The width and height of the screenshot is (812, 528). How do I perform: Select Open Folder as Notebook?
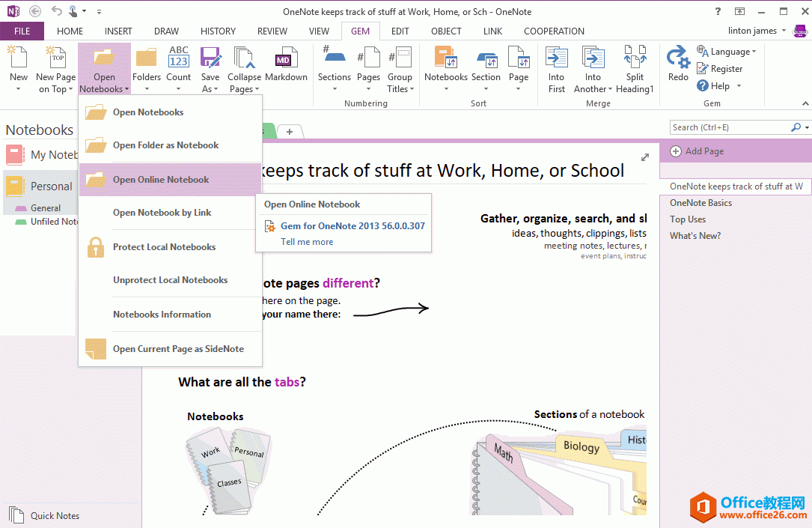(165, 145)
